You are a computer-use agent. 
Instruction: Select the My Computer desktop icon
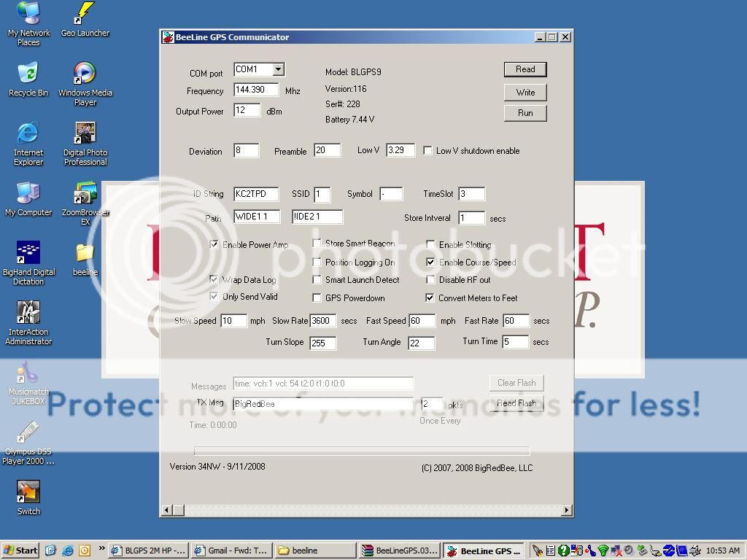28,199
